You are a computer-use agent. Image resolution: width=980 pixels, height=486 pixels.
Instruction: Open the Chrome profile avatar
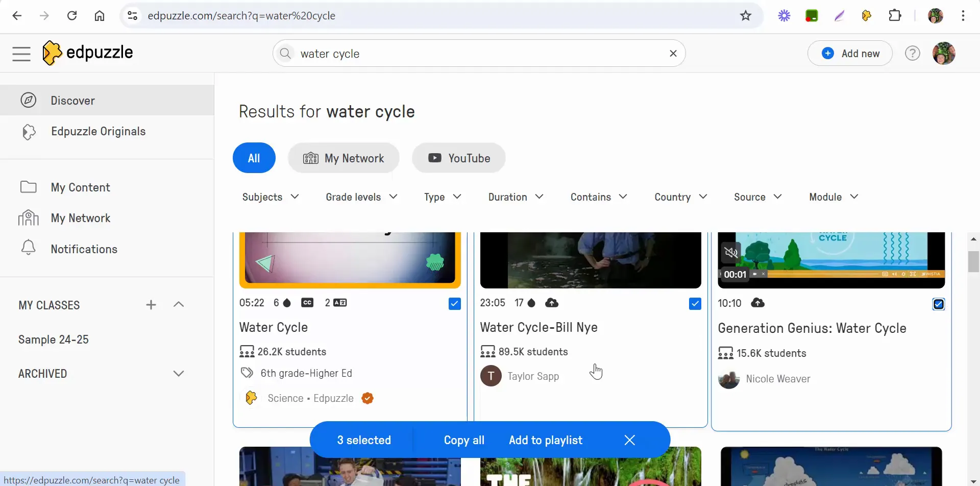click(x=935, y=16)
